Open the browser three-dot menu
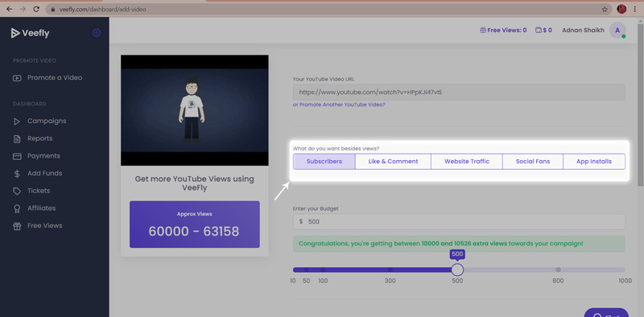The image size is (644, 317). pyautogui.click(x=635, y=9)
